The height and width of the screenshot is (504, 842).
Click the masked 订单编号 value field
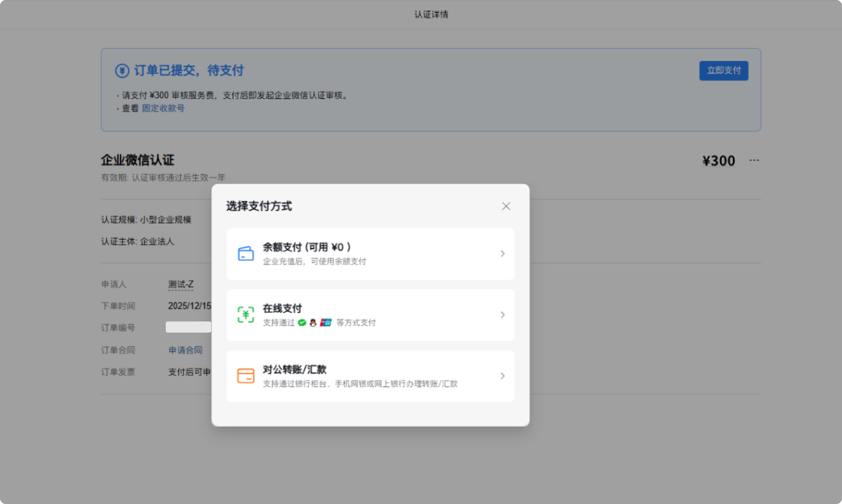[189, 327]
